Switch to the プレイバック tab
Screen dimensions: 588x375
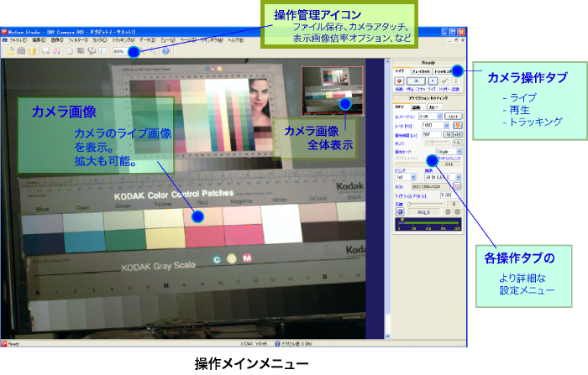click(x=422, y=71)
